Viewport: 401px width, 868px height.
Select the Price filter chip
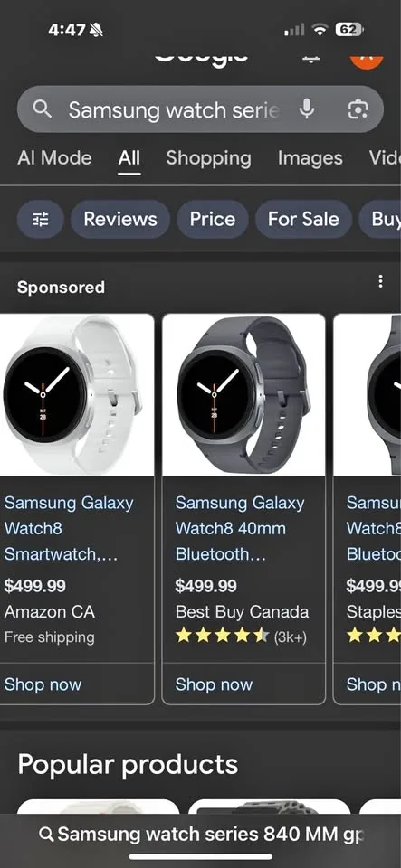click(212, 219)
